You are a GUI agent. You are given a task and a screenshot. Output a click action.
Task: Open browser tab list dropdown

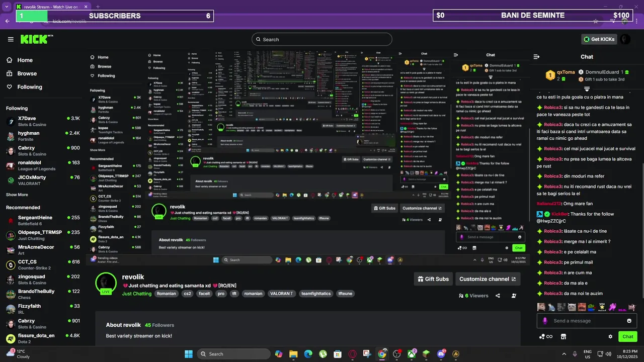(7, 7)
